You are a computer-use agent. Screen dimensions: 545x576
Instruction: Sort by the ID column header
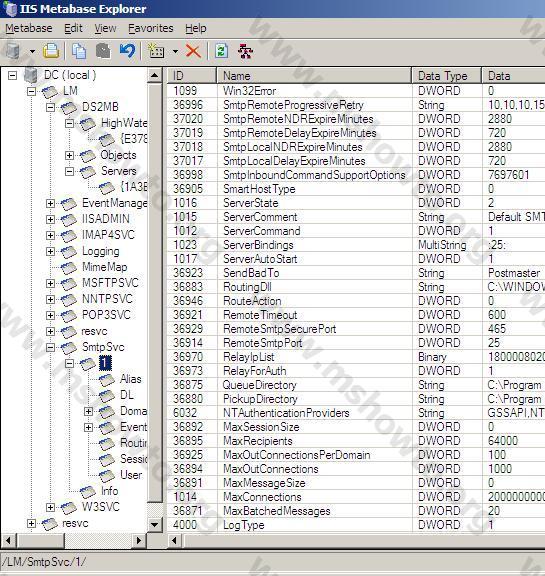tap(192, 76)
